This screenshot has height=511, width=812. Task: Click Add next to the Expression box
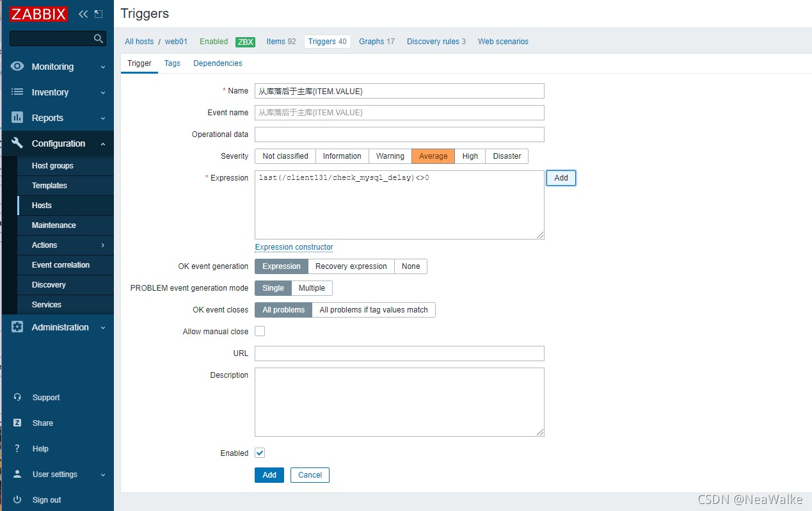pos(561,178)
